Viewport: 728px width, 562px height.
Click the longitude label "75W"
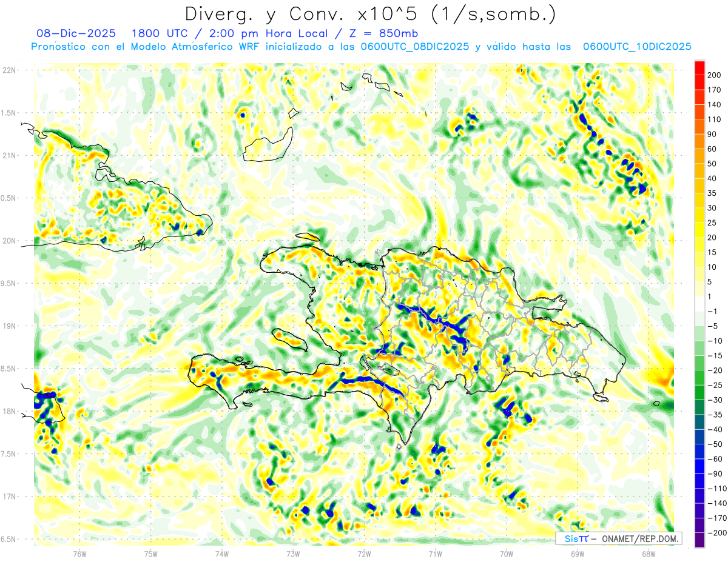(151, 553)
